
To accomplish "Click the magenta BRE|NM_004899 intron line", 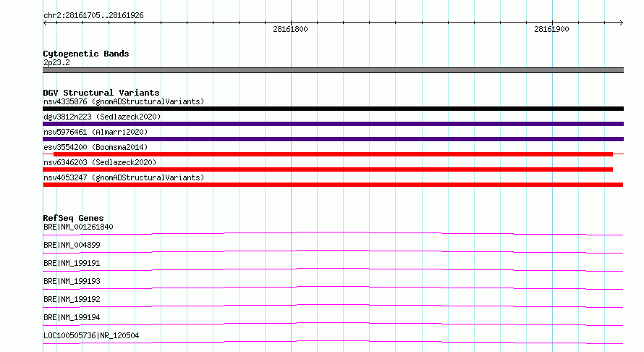I will click(x=333, y=251).
